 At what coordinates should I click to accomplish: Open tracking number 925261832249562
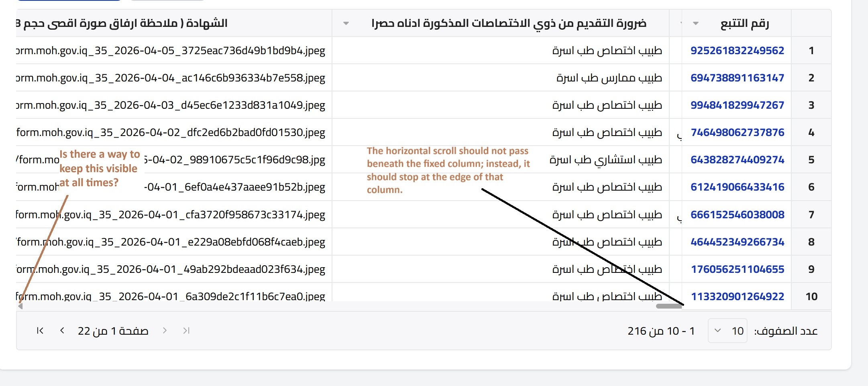click(x=737, y=51)
